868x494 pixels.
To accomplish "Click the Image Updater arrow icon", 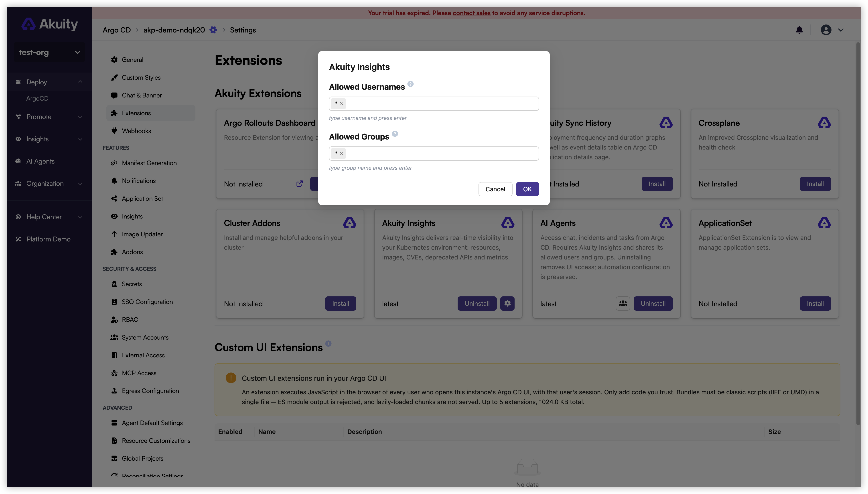I will pos(114,234).
